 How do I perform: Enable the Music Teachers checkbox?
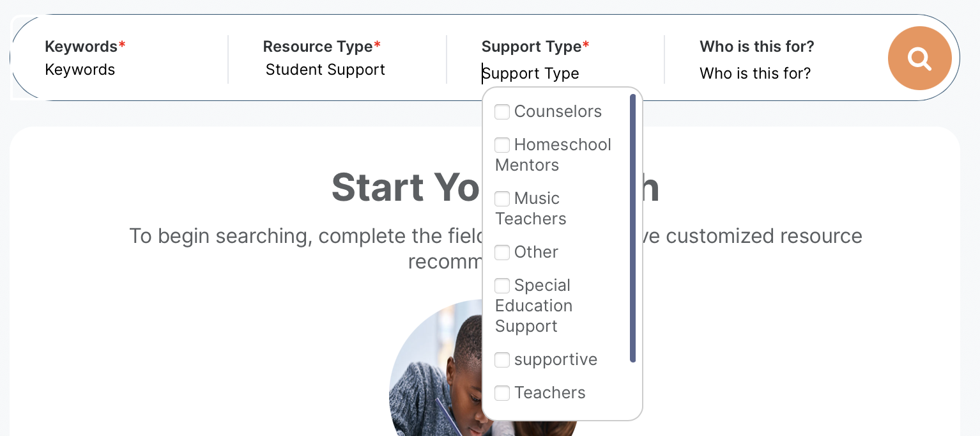pos(502,199)
